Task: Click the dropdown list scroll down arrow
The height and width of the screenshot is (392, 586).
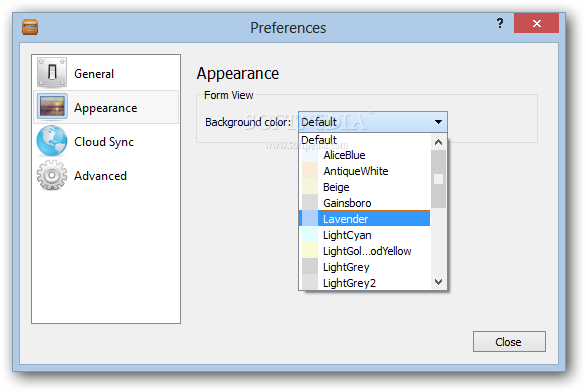Action: pos(438,281)
